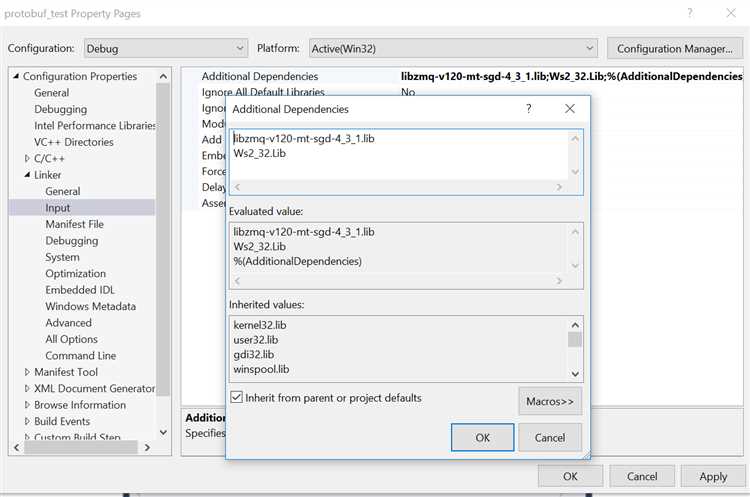750x497 pixels.
Task: Collapse the Linker tree node
Action: [27, 175]
